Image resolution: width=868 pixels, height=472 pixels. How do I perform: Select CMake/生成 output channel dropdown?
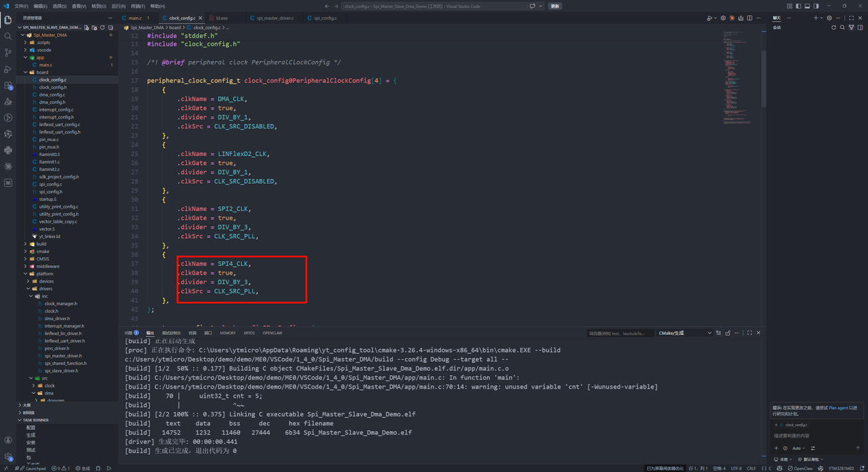coord(685,333)
